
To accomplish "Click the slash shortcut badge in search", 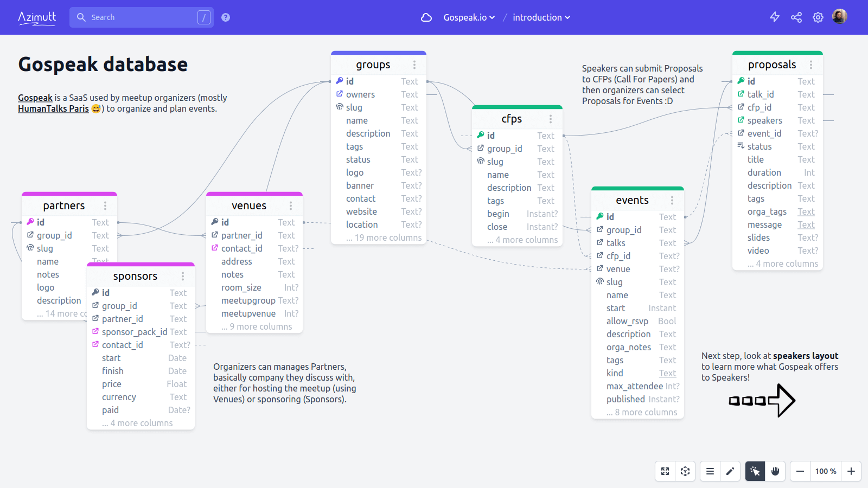I will tap(203, 17).
